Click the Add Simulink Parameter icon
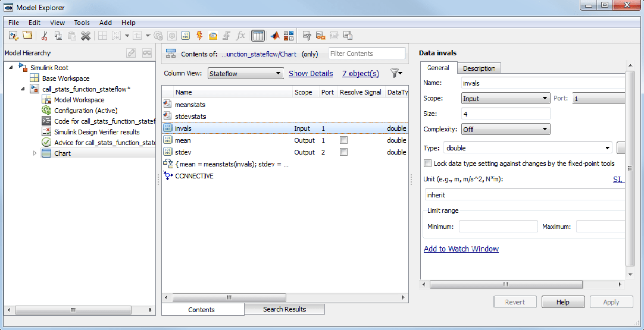 117,36
